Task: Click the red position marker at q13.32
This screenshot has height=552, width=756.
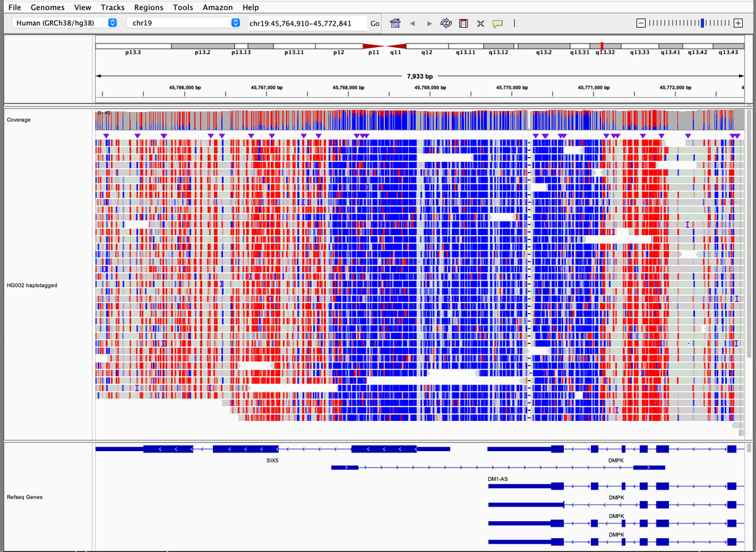Action: coord(602,46)
